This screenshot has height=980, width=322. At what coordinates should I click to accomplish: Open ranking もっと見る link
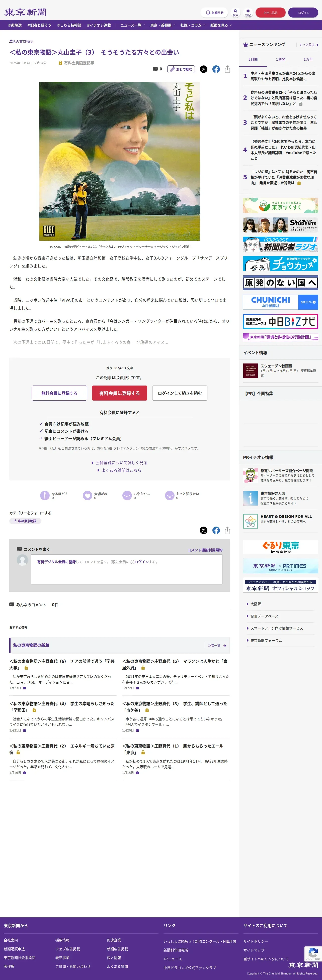point(309,45)
